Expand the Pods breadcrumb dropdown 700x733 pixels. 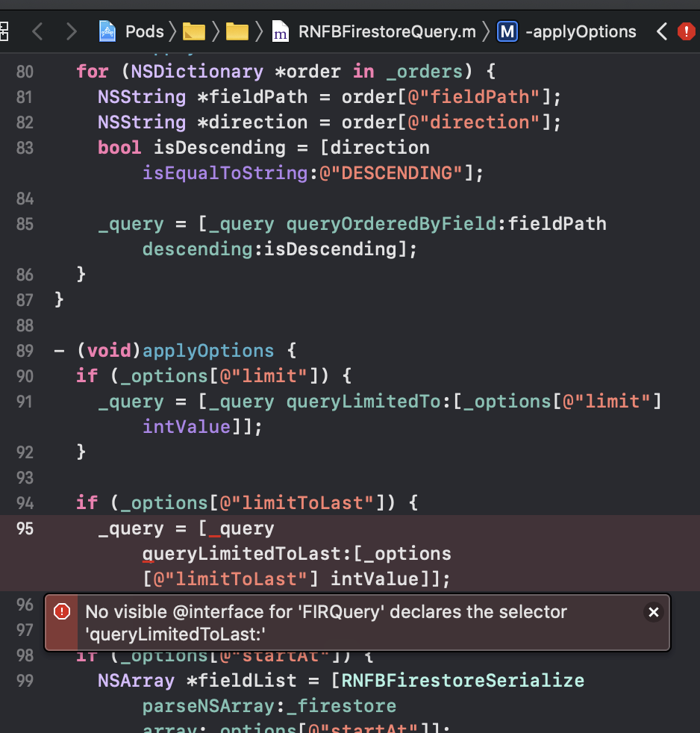[146, 31]
